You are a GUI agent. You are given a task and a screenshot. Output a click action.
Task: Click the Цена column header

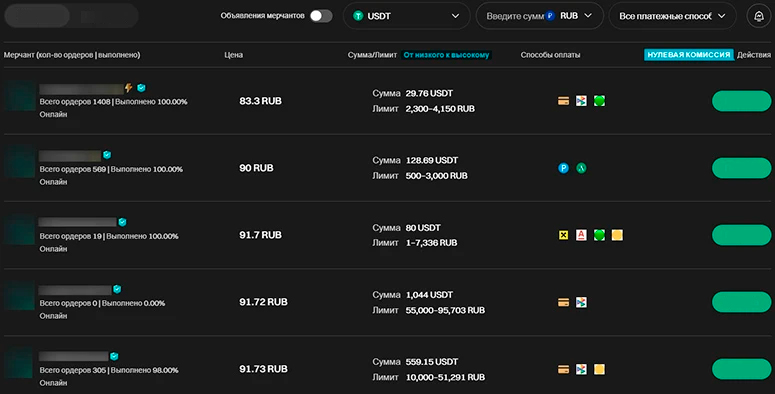pos(233,55)
